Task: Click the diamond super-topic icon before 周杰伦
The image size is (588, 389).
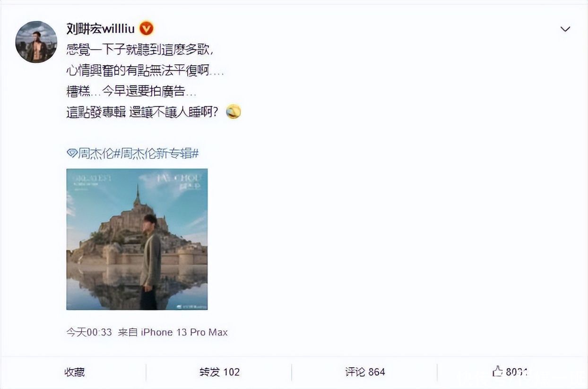Action: point(72,153)
